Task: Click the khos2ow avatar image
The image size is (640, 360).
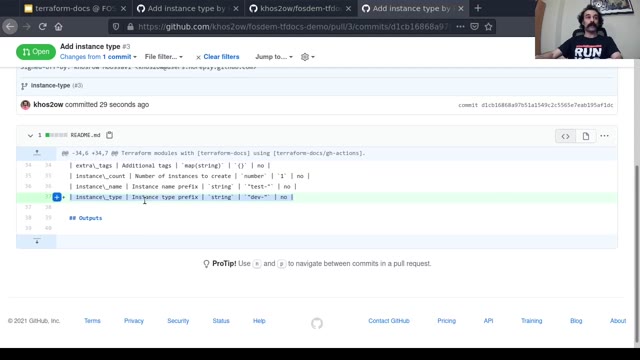Action: (25, 105)
